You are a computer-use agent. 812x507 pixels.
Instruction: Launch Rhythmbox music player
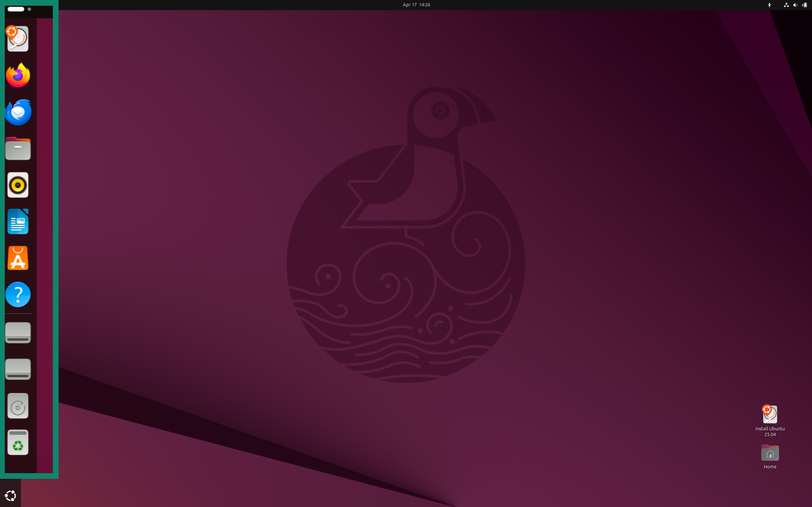click(x=17, y=185)
